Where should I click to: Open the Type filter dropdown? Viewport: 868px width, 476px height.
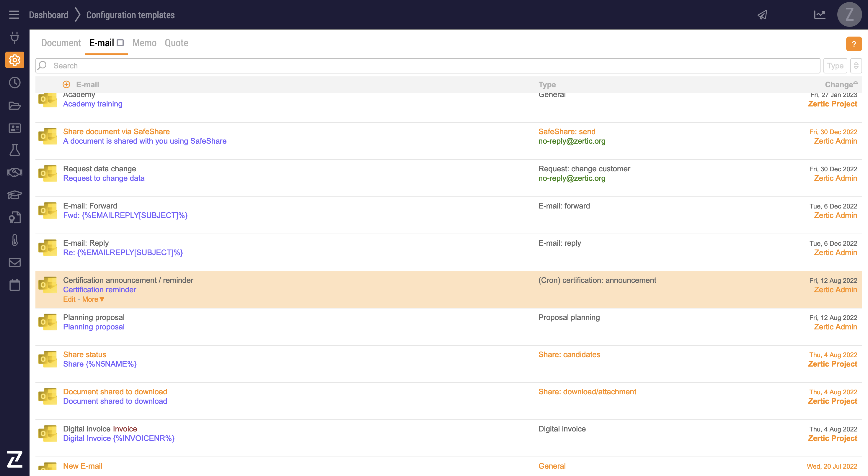coord(835,66)
